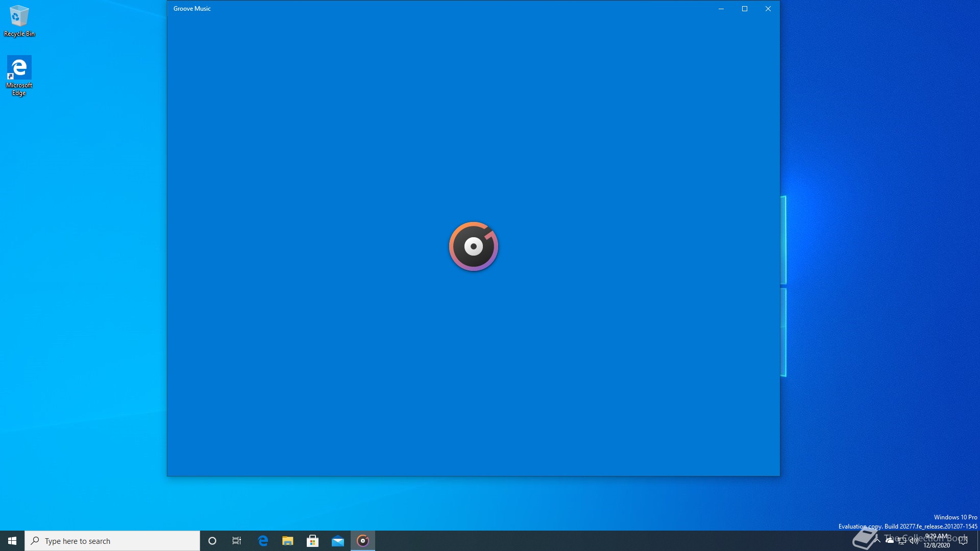Open Task View
The height and width of the screenshot is (551, 980).
pyautogui.click(x=237, y=541)
